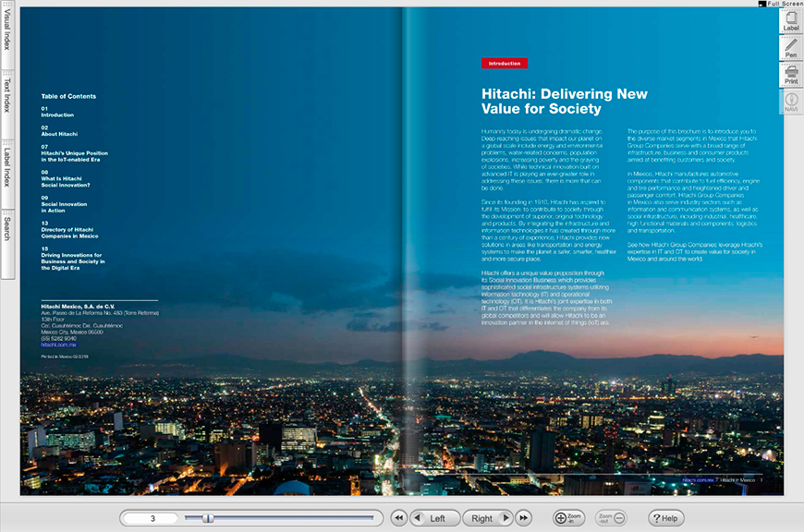Viewport: 804px width, 532px height.
Task: Click the Zoom out button
Action: (x=611, y=518)
